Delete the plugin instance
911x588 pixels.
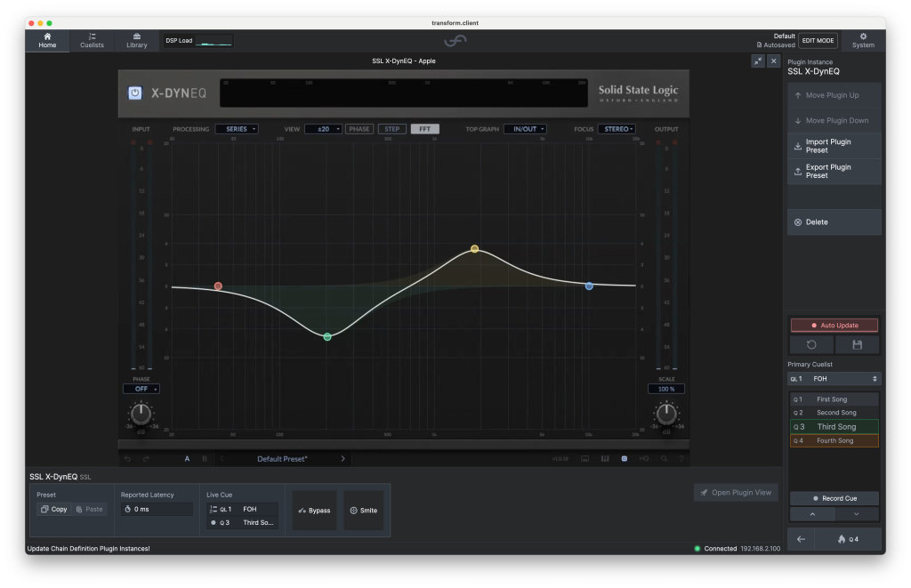coord(834,222)
